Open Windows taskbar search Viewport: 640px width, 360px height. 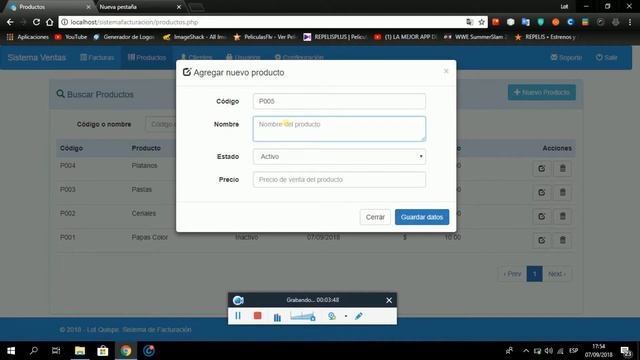pos(34,351)
